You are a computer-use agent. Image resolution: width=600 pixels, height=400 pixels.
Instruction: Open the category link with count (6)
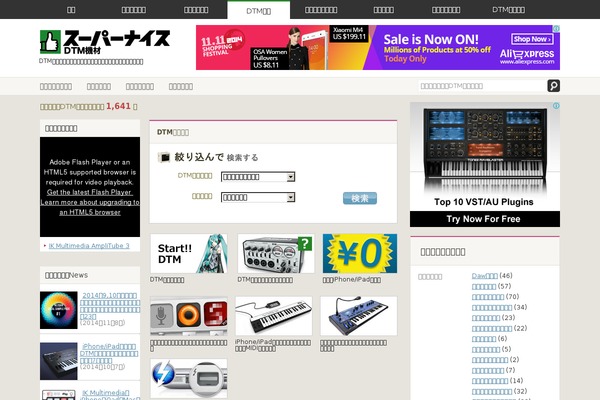pos(484,339)
